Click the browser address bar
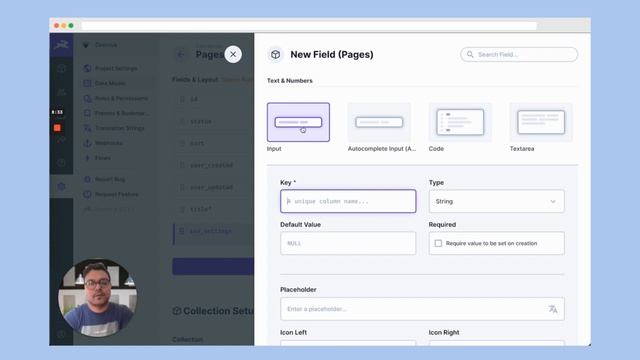Screen dimensions: 640x360 click(x=309, y=26)
